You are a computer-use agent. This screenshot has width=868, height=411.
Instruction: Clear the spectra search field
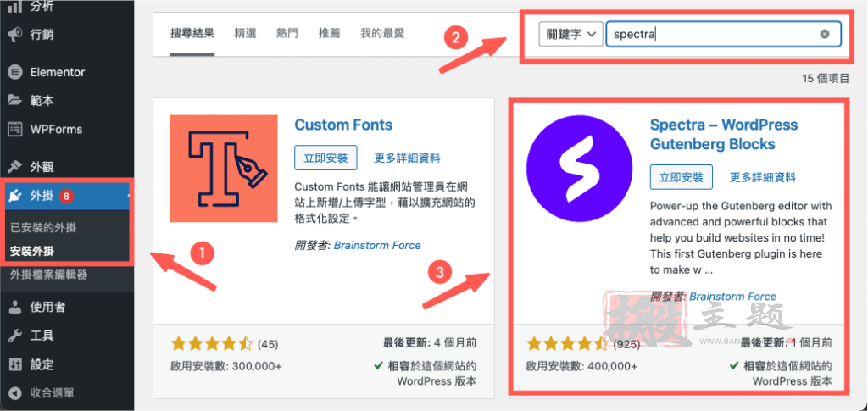coord(825,34)
